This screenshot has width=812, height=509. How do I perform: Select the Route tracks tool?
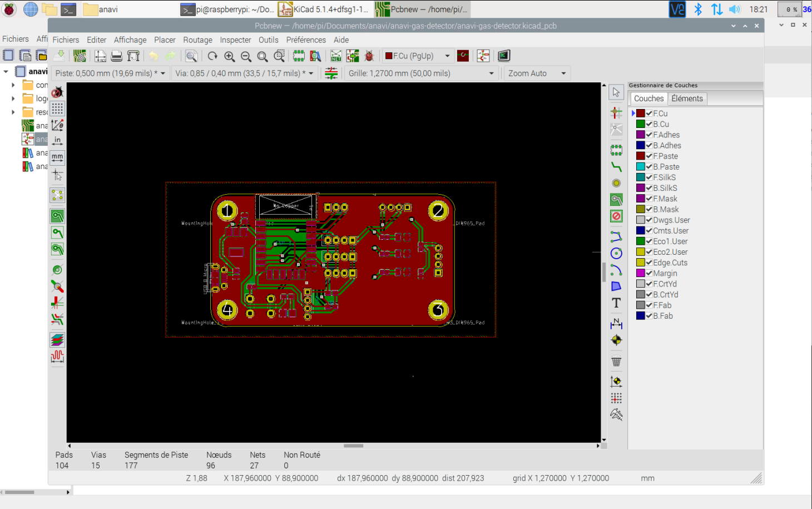[x=616, y=166]
